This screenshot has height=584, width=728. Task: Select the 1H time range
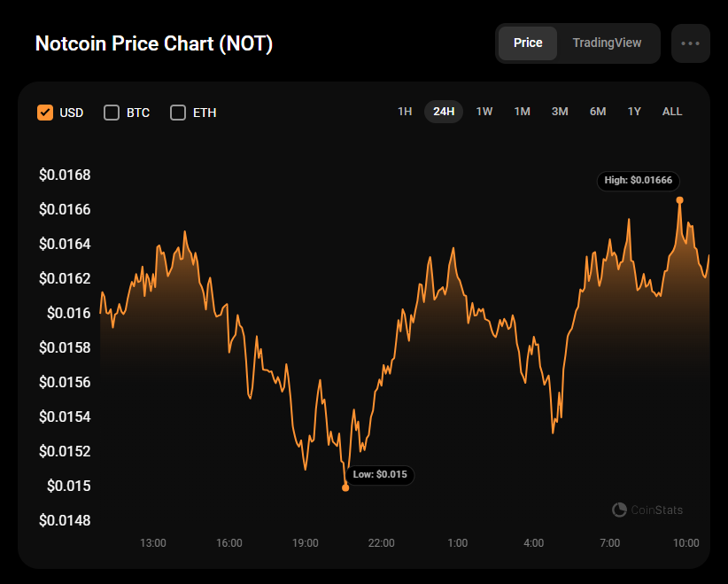pos(405,112)
